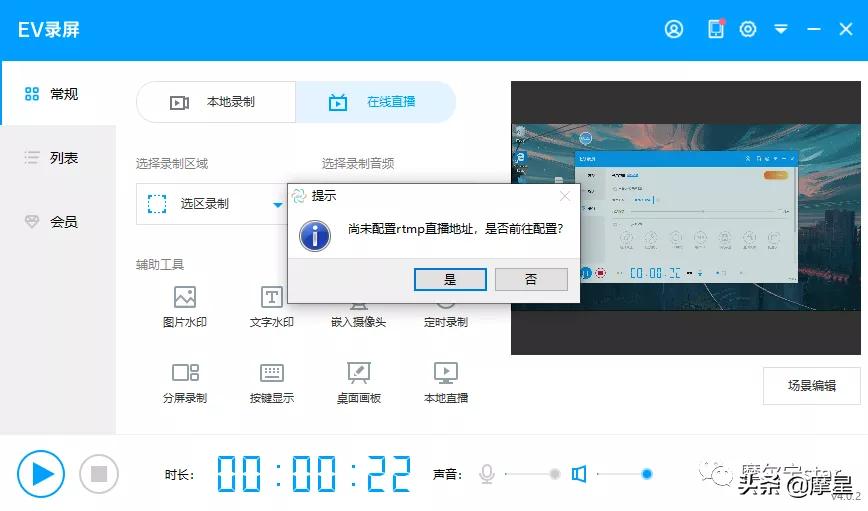Open the 桌面画板 tool

359,383
